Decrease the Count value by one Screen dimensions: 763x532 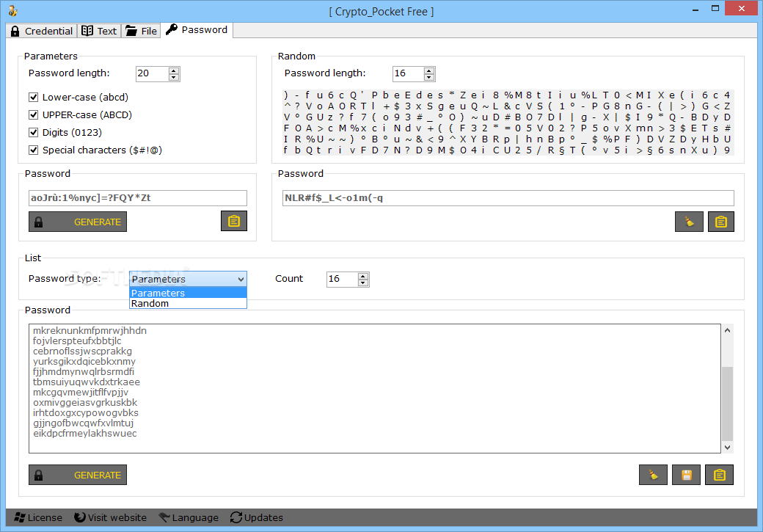363,283
